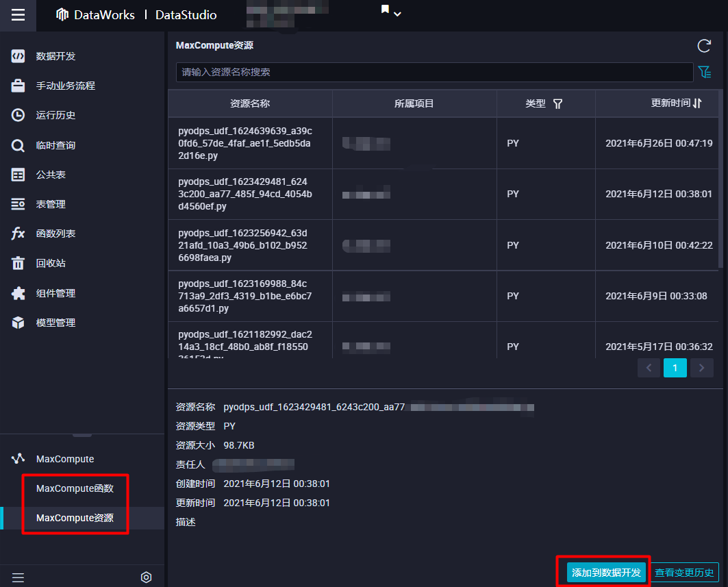Expand the dropdown arrow beside the bookmark
This screenshot has height=587, width=728.
397,14
